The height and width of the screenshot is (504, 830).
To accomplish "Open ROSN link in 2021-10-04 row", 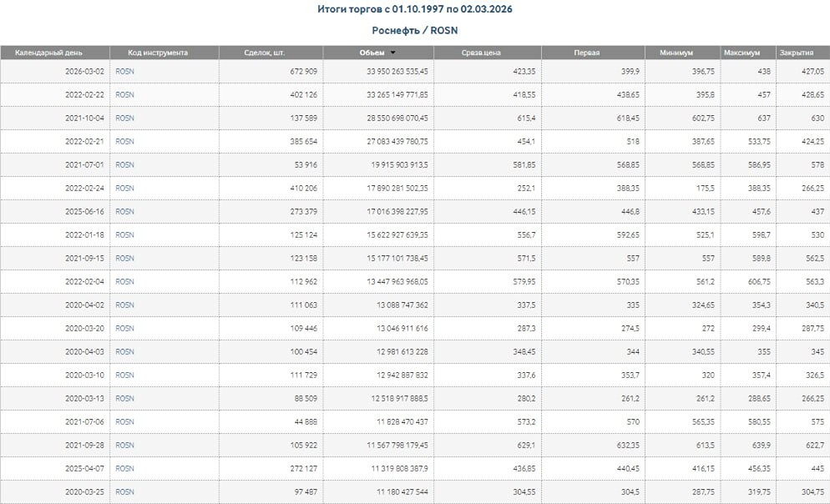I will click(124, 118).
